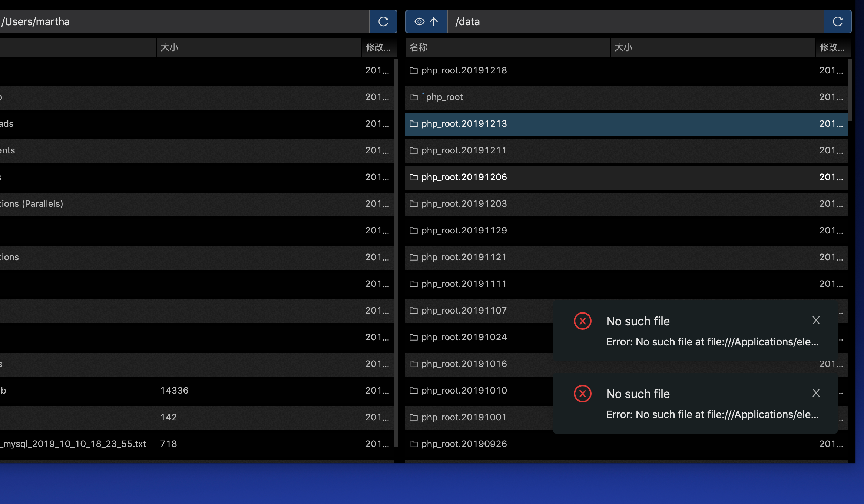
Task: Select the php_root.20191129 folder row
Action: click(x=464, y=231)
